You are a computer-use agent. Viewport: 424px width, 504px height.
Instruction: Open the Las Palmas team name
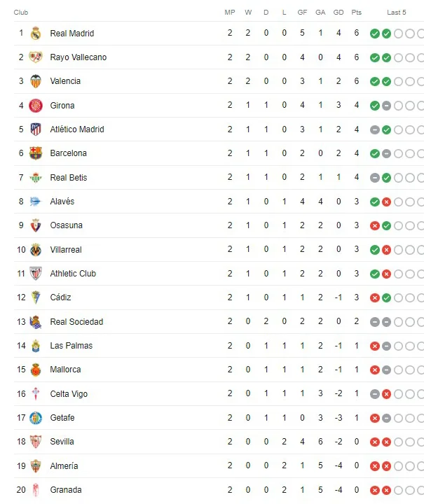[x=71, y=346]
